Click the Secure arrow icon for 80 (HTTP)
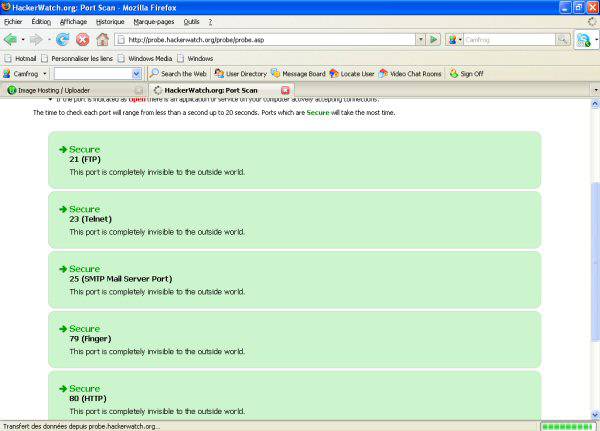Image resolution: width=600 pixels, height=431 pixels. 63,389
